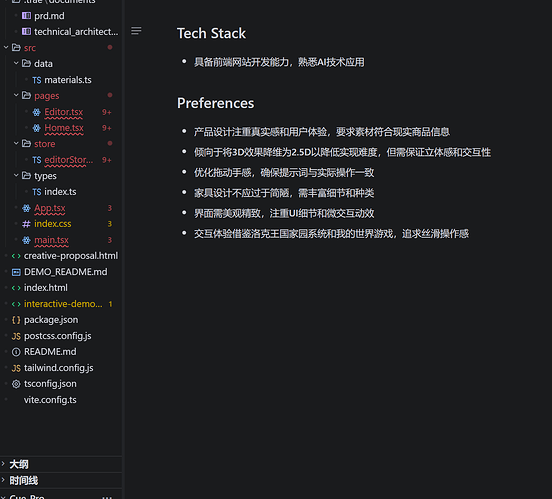Open editorStor... TypeScript file
Image resolution: width=552 pixels, height=499 pixels.
click(69, 160)
